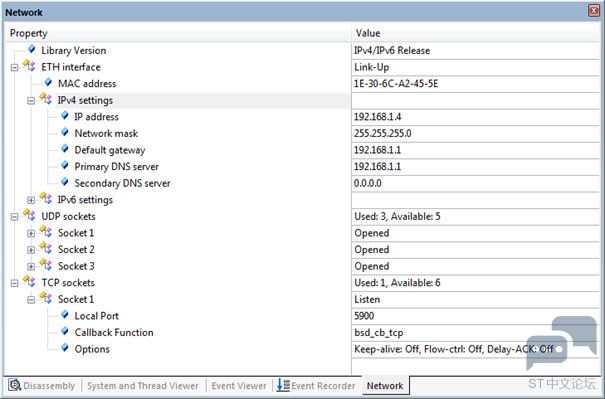Click the Disassembly magnifier icon
Viewport: 605px width, 399px height.
pyautogui.click(x=15, y=385)
